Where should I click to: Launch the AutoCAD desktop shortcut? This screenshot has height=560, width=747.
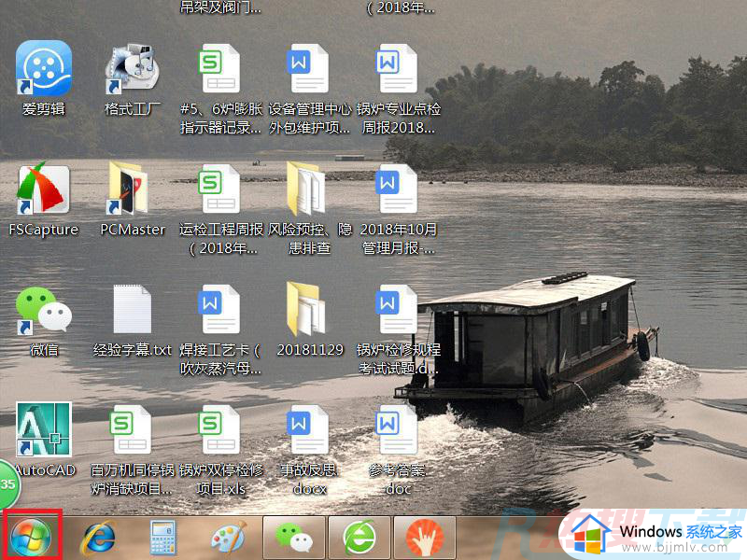coord(43,429)
